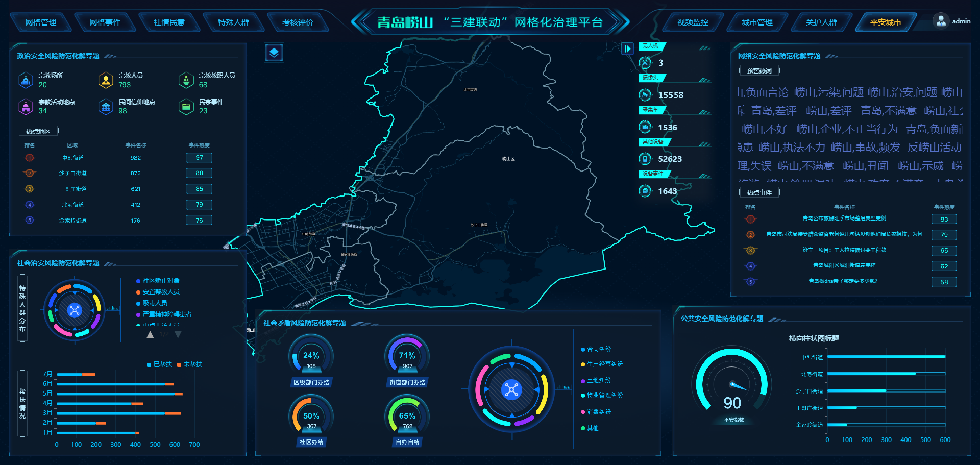Go to previous legend page arrow
This screenshot has height=465, width=980.
point(150,335)
